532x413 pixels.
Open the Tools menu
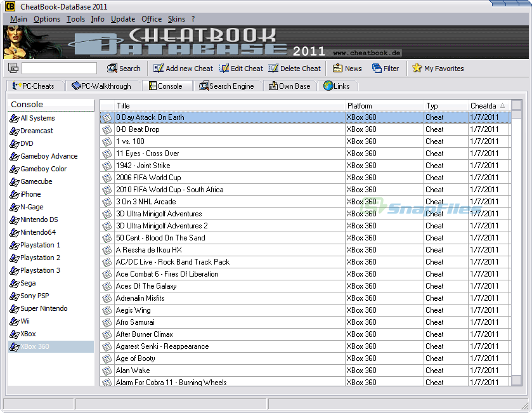pos(75,19)
